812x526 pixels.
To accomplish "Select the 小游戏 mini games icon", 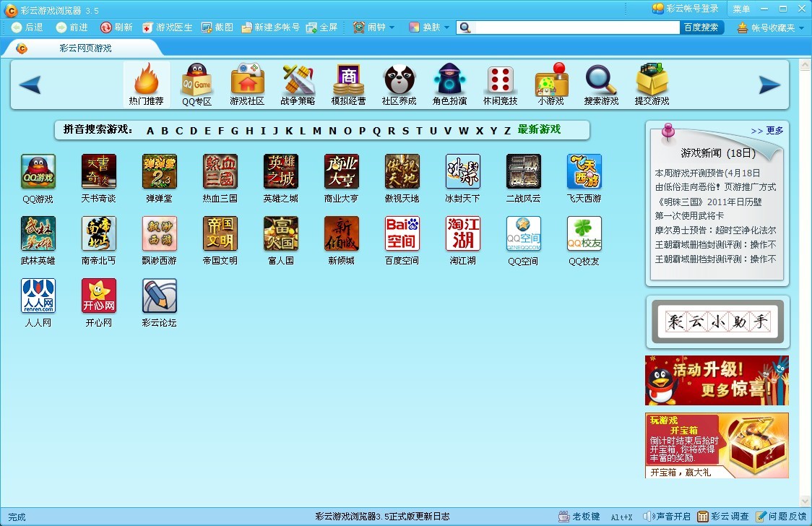I will (x=551, y=85).
